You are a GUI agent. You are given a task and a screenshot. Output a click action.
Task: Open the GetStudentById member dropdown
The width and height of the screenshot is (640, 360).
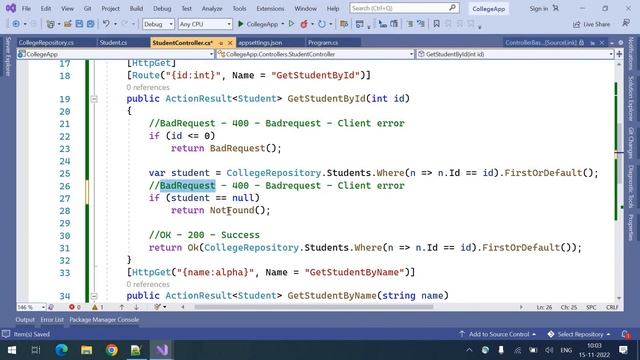click(515, 54)
